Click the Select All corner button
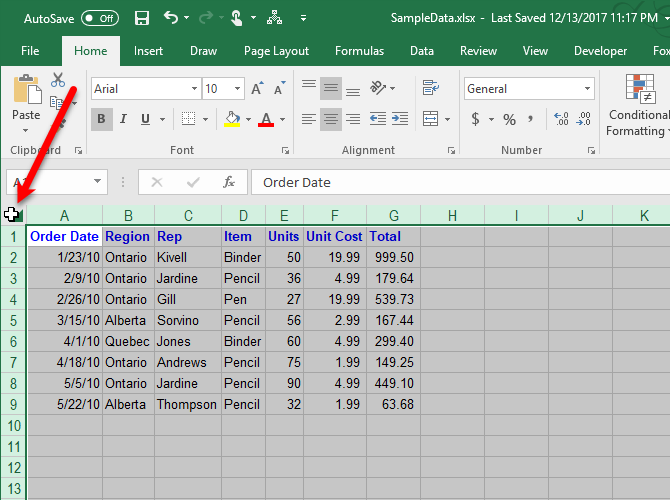Screen dimensions: 670x500 [12, 214]
